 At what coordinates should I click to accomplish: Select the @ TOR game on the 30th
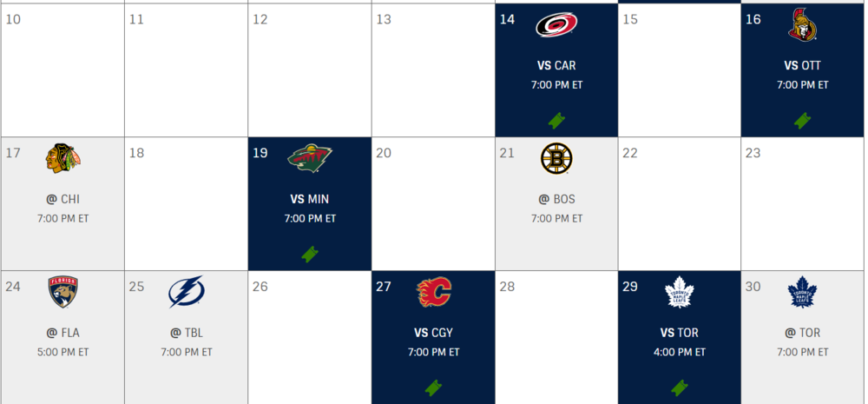(x=803, y=333)
